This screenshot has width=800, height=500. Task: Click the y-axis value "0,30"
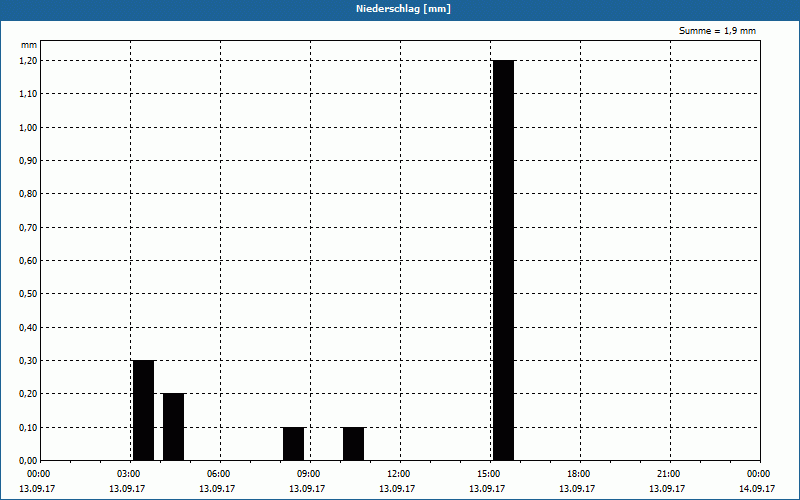pyautogui.click(x=28, y=361)
